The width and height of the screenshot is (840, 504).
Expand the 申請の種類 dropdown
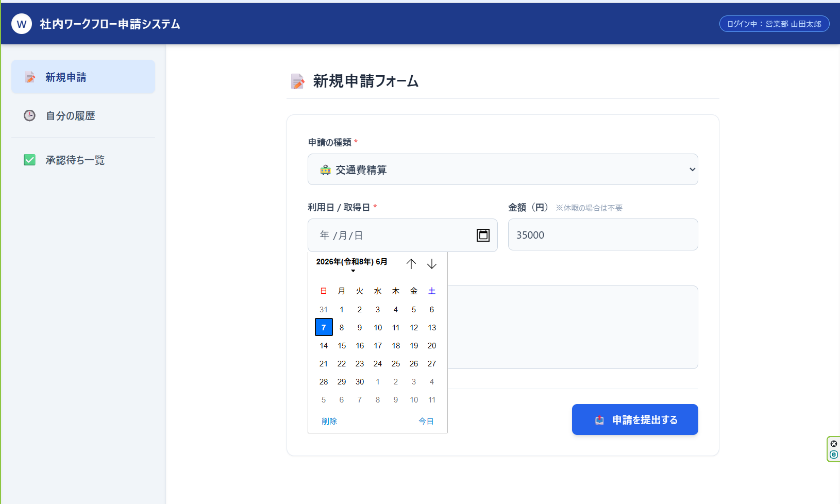[x=503, y=170]
